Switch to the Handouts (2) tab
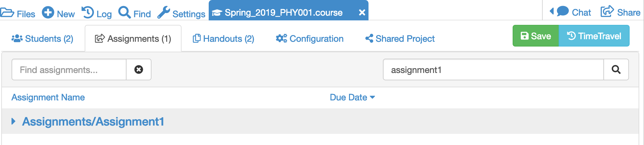 223,39
